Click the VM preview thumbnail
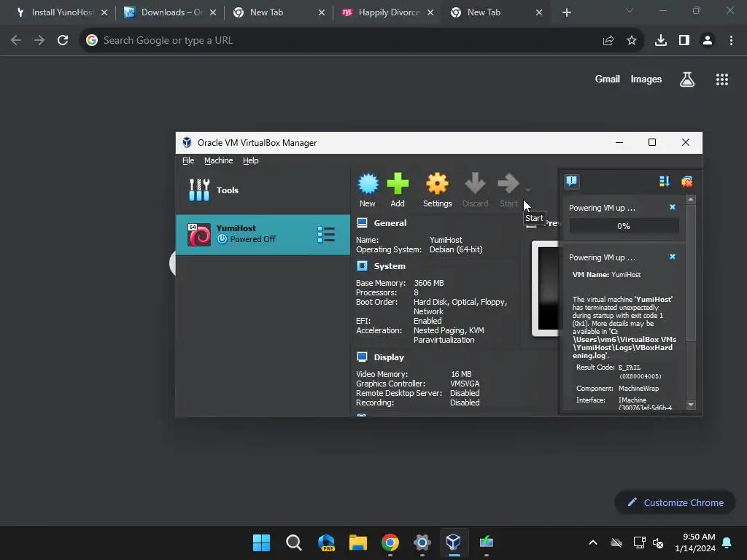This screenshot has height=560, width=747. [x=546, y=289]
